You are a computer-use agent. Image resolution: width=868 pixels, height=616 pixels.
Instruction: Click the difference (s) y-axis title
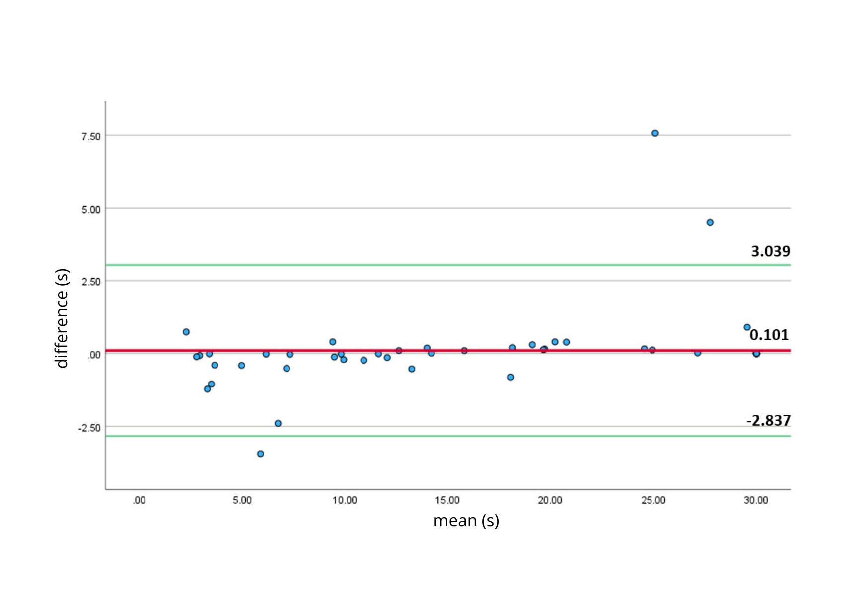63,316
